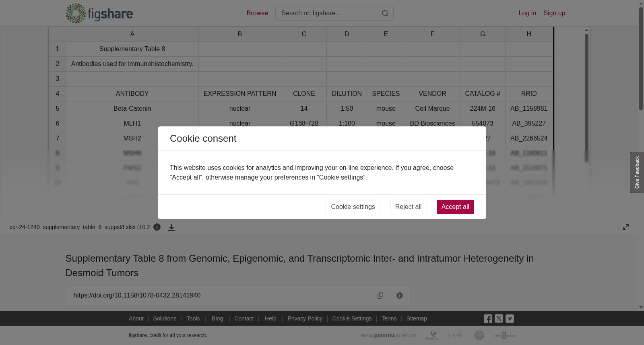Open Cookie settings in dialog

point(353,207)
